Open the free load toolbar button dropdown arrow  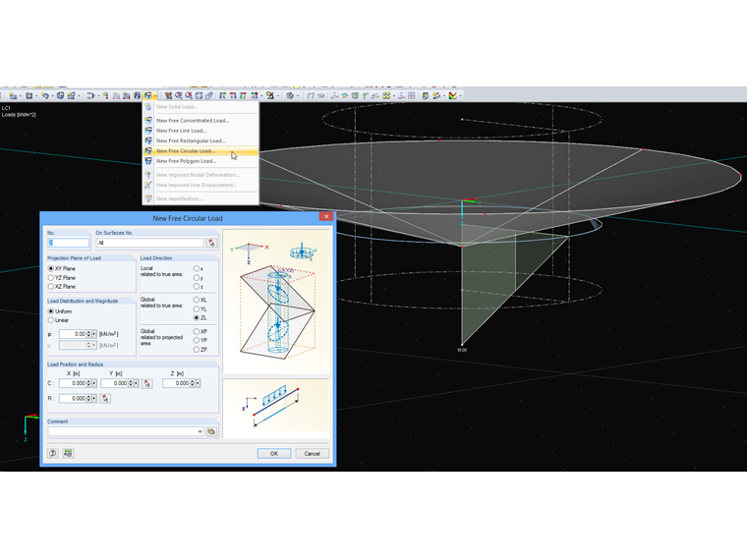click(155, 96)
